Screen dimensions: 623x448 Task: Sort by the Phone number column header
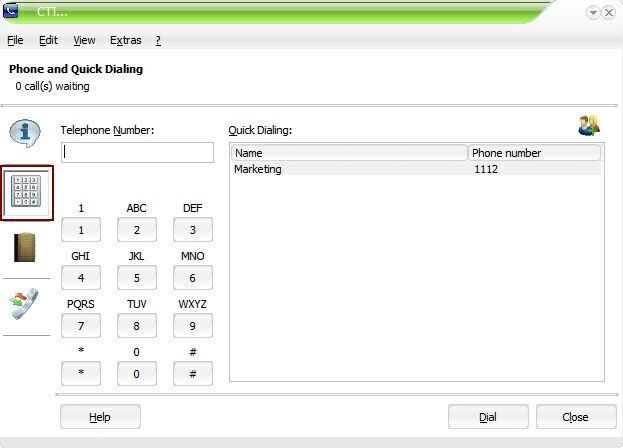point(534,153)
